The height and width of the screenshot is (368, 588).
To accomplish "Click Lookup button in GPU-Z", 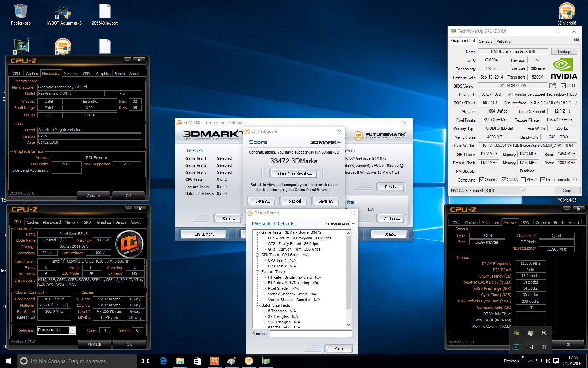I will point(564,52).
